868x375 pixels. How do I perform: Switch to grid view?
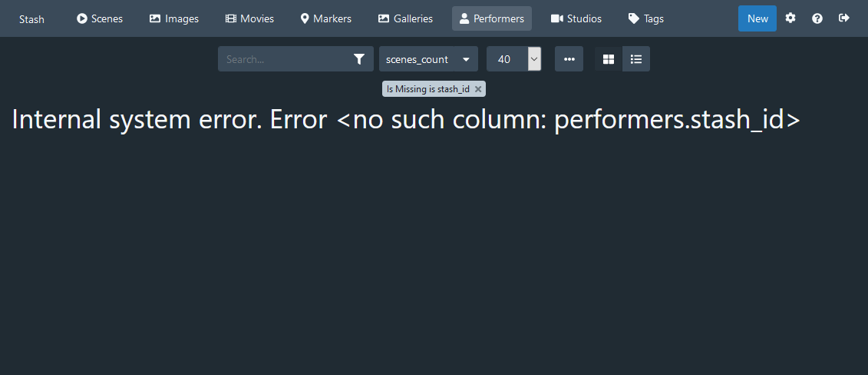[609, 58]
